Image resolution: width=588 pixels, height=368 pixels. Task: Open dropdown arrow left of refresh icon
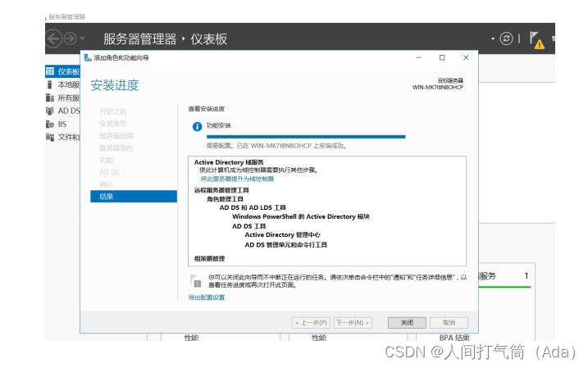[493, 39]
